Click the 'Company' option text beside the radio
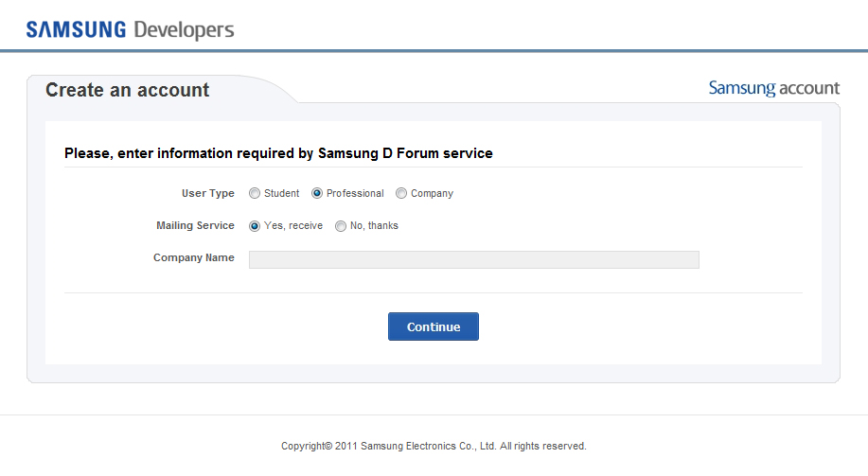Screen dimensions: 868x476 coord(432,194)
